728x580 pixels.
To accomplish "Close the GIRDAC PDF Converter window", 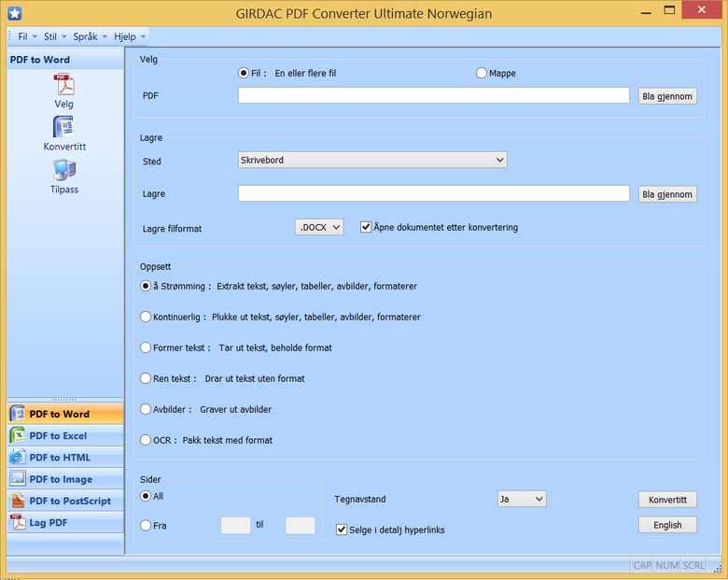I will (x=702, y=9).
